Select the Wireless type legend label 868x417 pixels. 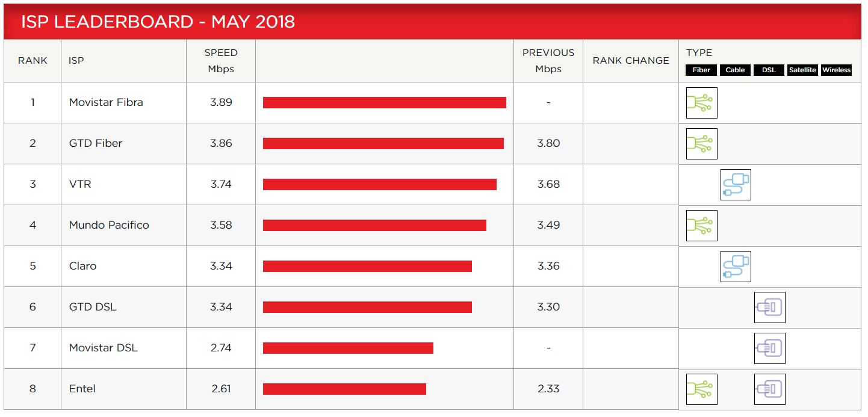pyautogui.click(x=837, y=70)
